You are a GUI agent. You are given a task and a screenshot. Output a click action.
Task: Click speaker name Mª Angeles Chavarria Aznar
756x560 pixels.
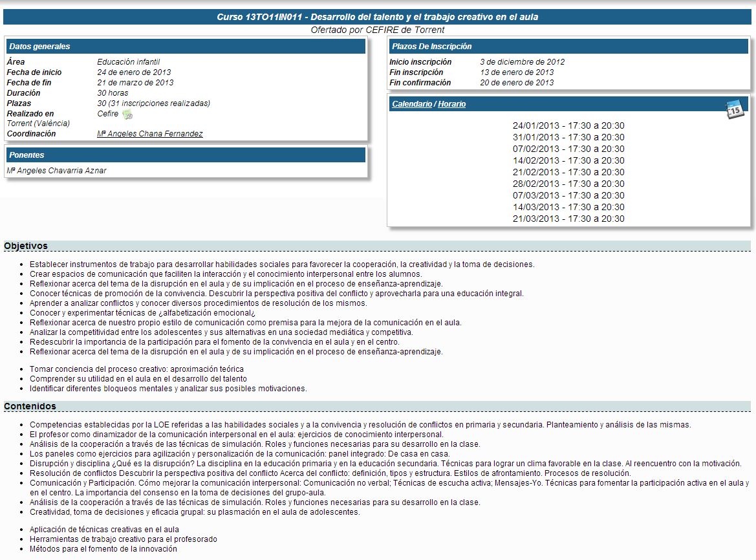(x=56, y=171)
